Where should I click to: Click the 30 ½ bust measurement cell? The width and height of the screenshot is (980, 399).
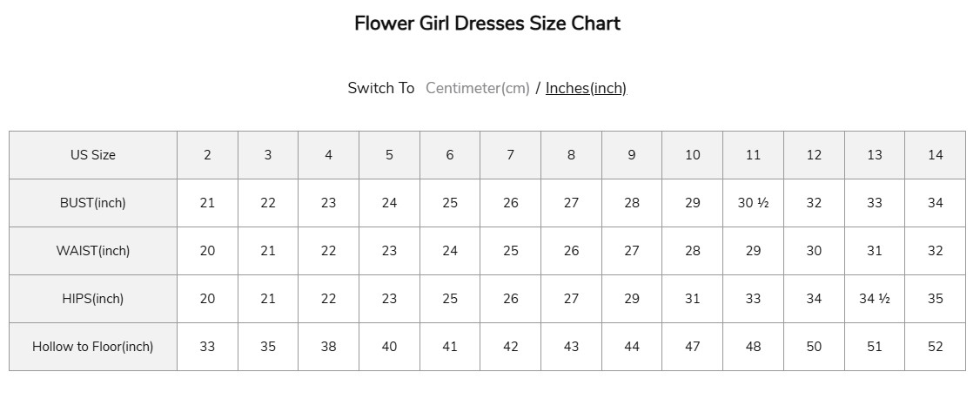[753, 203]
